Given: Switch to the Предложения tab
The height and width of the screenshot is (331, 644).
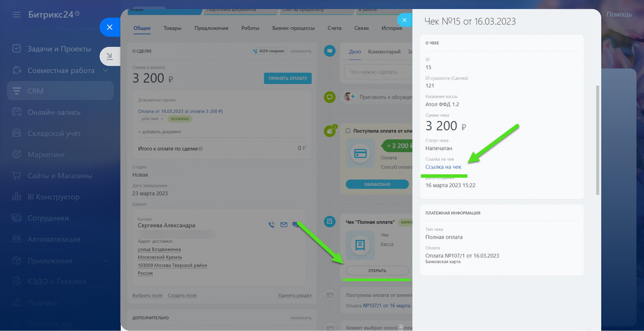Looking at the screenshot, I should click(211, 28).
